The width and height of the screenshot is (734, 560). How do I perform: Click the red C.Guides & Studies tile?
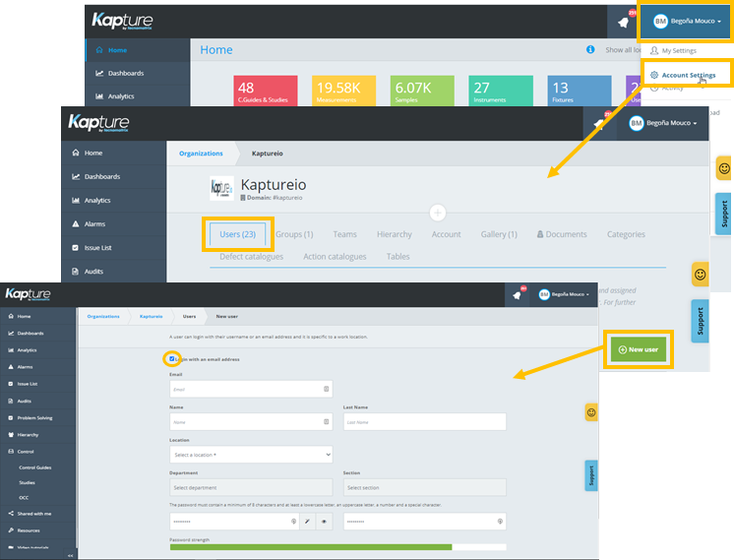click(266, 91)
